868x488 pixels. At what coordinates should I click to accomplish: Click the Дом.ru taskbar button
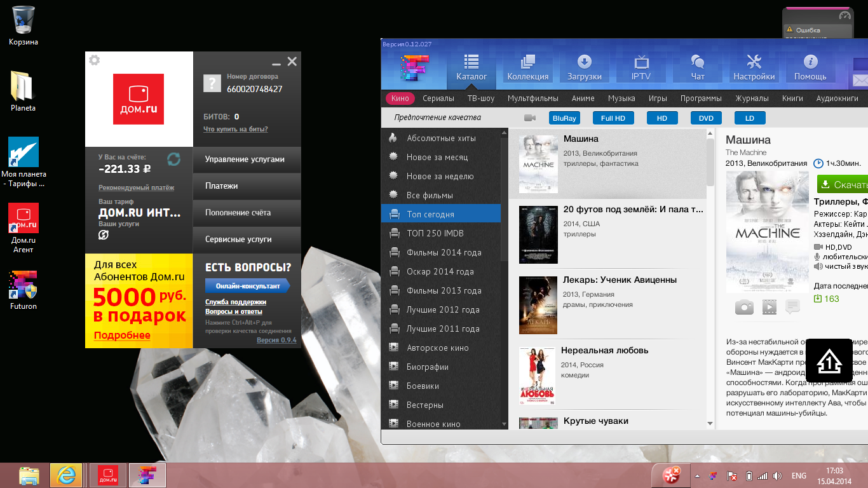[108, 475]
